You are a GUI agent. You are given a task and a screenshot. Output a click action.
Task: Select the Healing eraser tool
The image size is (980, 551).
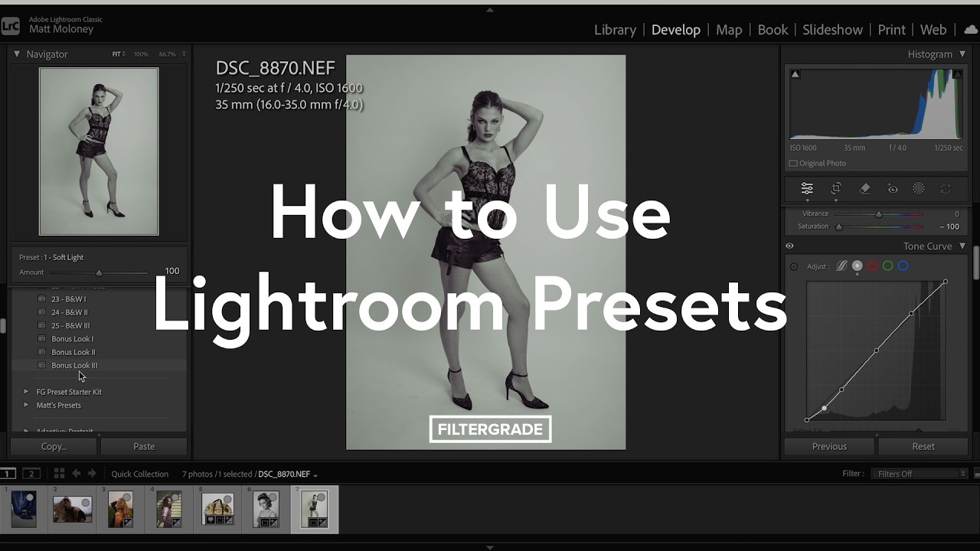point(864,188)
